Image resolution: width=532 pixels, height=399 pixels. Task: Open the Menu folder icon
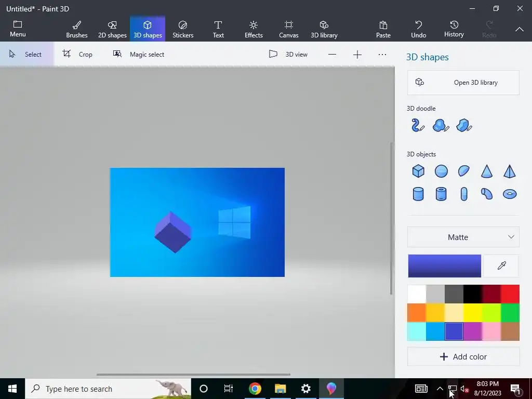pyautogui.click(x=18, y=29)
